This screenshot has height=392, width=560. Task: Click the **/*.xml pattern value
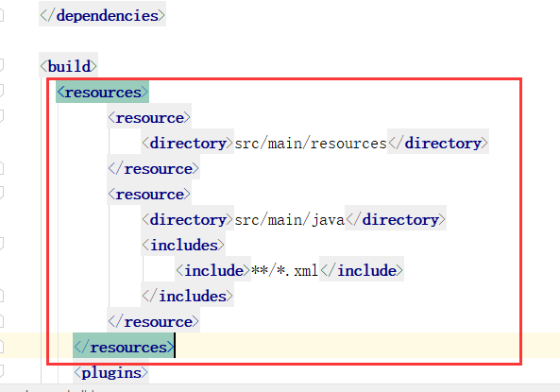tap(284, 270)
